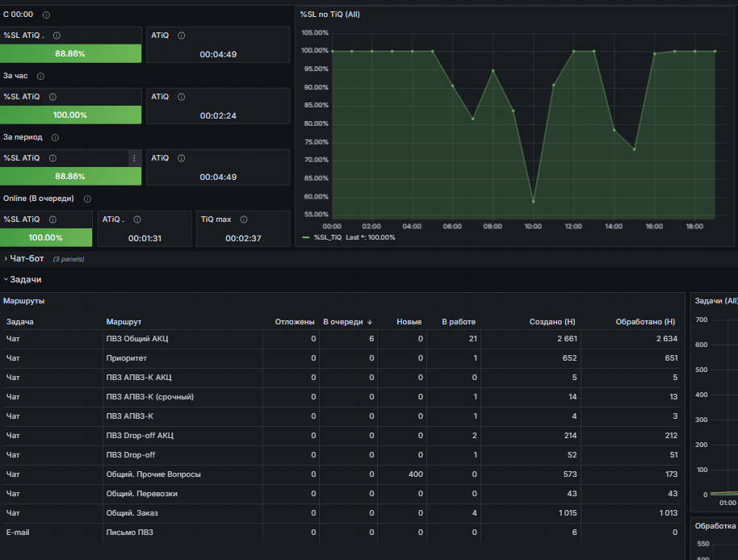Click info icon beside 'За час' row title

(x=41, y=76)
